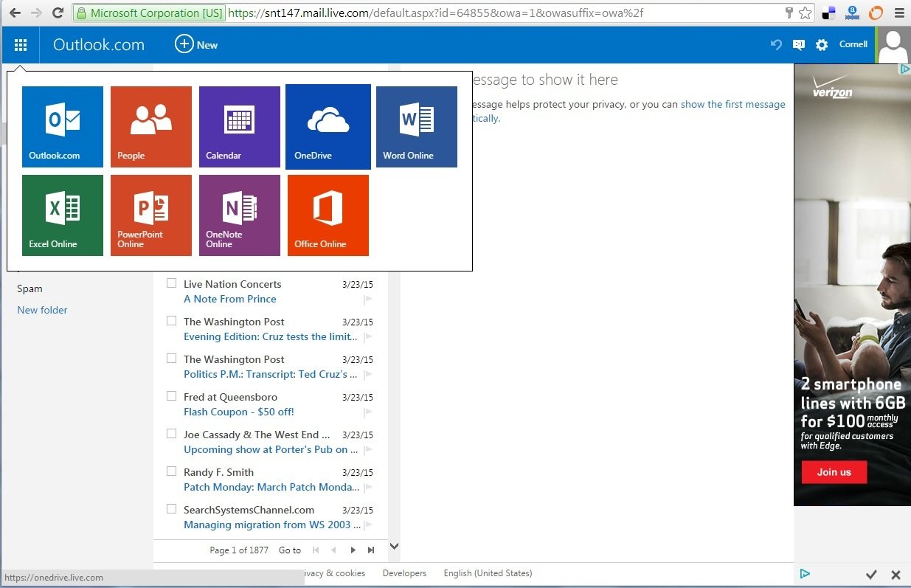Screen dimensions: 911x588
Task: Click the Go to page control
Action: [x=290, y=550]
